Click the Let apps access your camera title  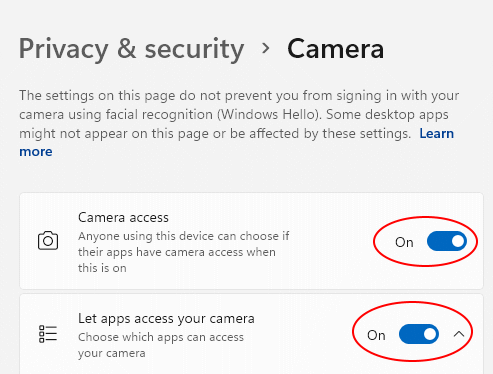[166, 319]
